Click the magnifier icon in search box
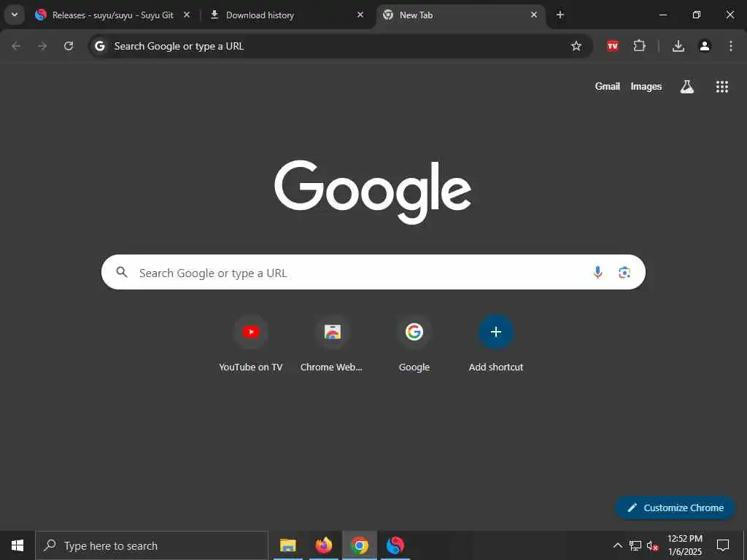 pos(122,272)
